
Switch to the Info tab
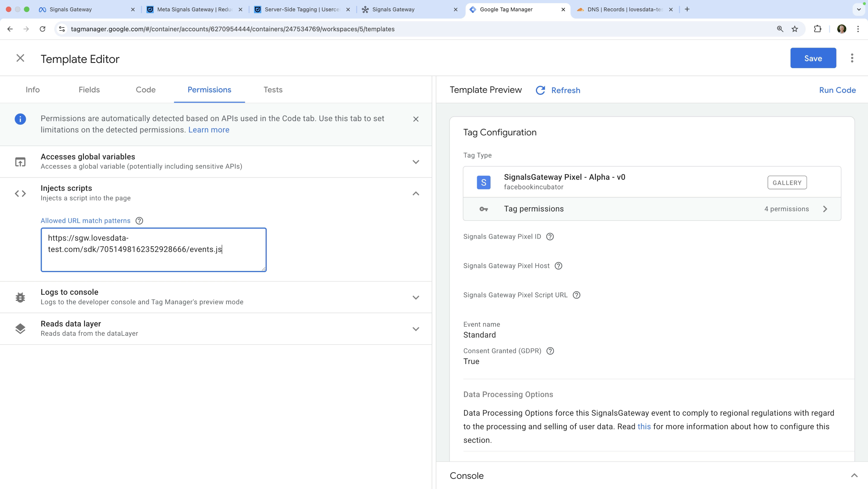[33, 90]
